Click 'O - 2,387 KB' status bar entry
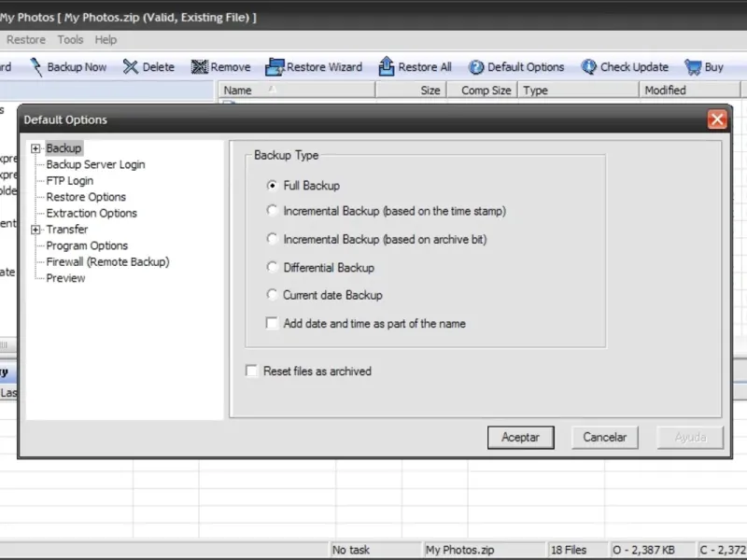Image resolution: width=747 pixels, height=560 pixels. [x=643, y=550]
